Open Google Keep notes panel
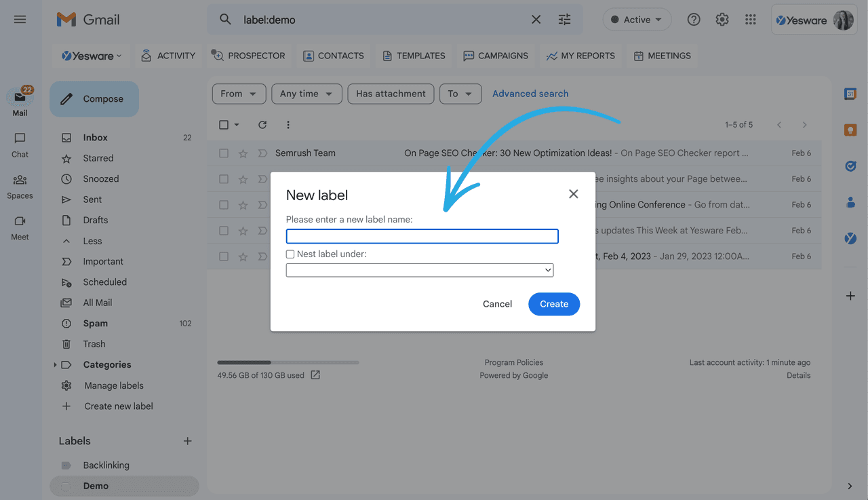Viewport: 868px width, 500px height. click(x=850, y=130)
